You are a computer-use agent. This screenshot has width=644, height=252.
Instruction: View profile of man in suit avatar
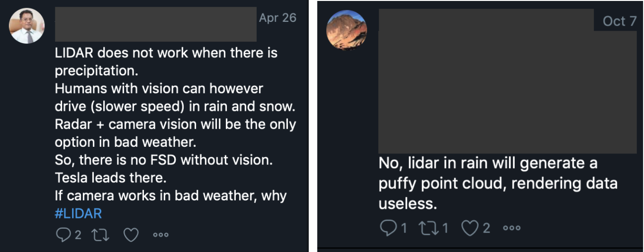(27, 26)
